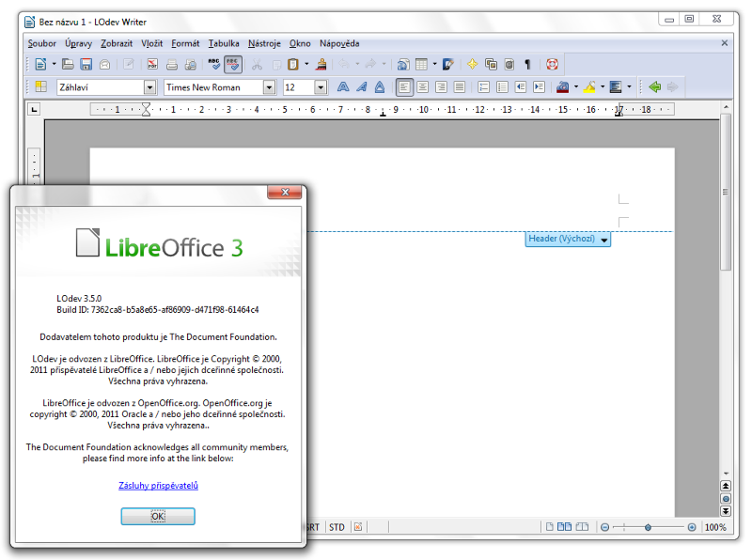Expand Table insert dropdown arrow

pyautogui.click(x=434, y=64)
